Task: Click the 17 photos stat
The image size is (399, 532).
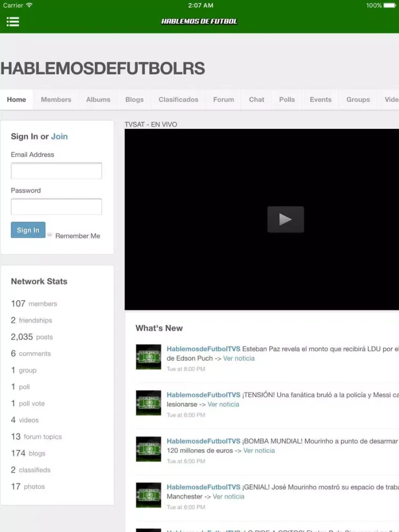Action: [28, 486]
